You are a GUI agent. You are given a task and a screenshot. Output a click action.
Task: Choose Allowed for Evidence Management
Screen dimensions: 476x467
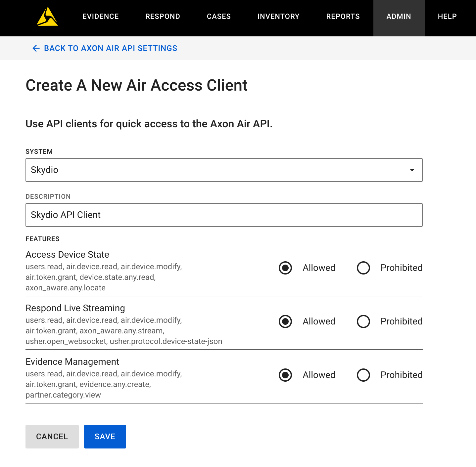coord(285,375)
